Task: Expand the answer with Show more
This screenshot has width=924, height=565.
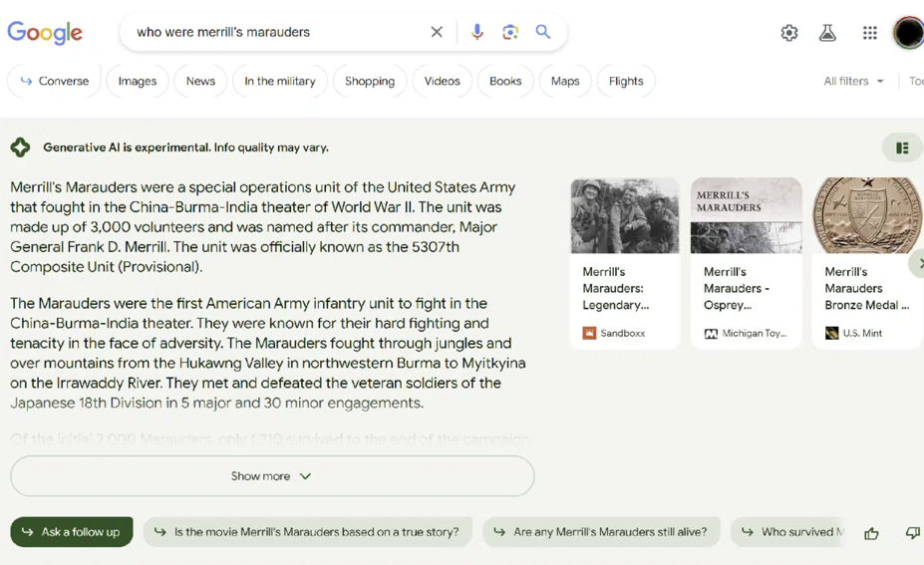Action: click(272, 476)
